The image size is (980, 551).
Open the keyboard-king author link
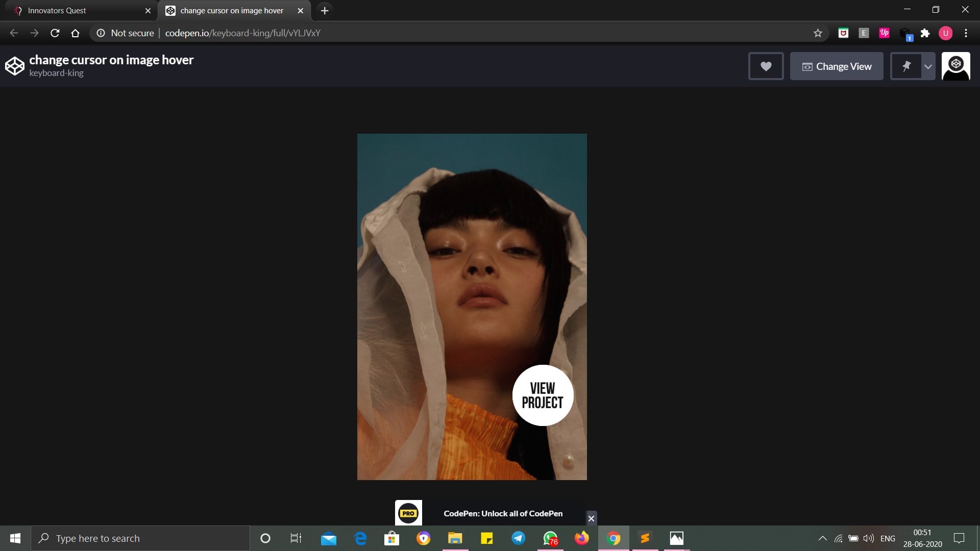(56, 73)
